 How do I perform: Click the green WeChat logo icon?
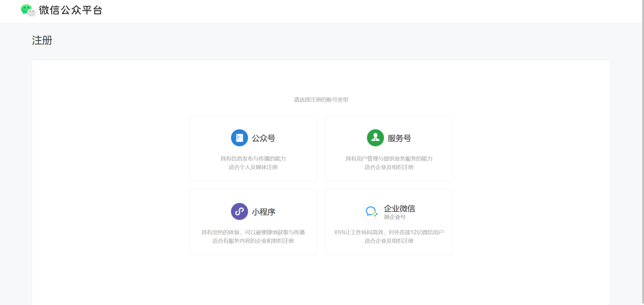[x=28, y=10]
